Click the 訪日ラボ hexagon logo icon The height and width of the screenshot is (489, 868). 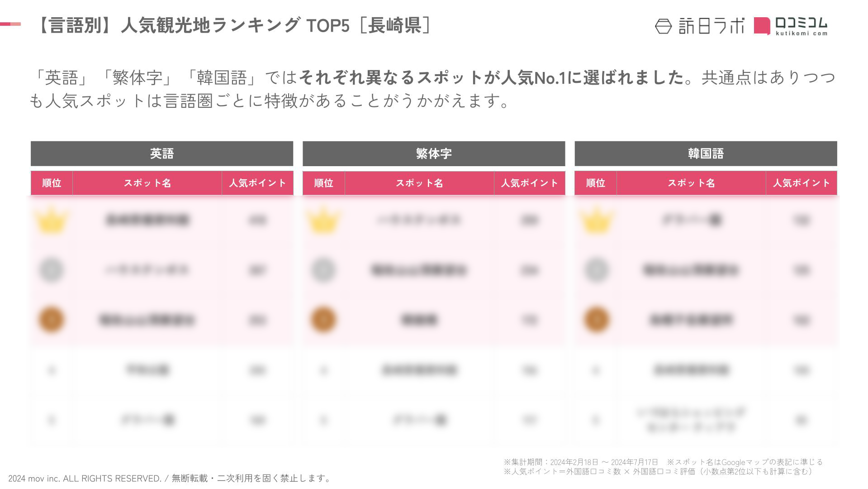tap(663, 26)
